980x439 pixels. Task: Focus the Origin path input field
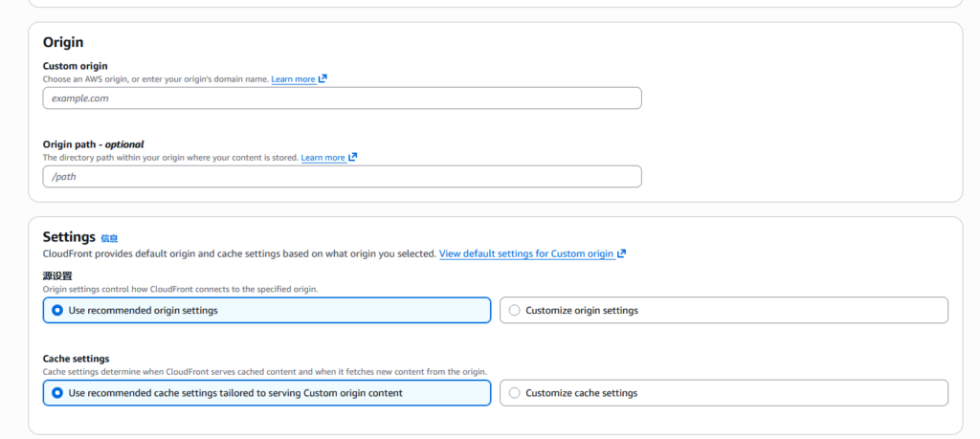(342, 176)
